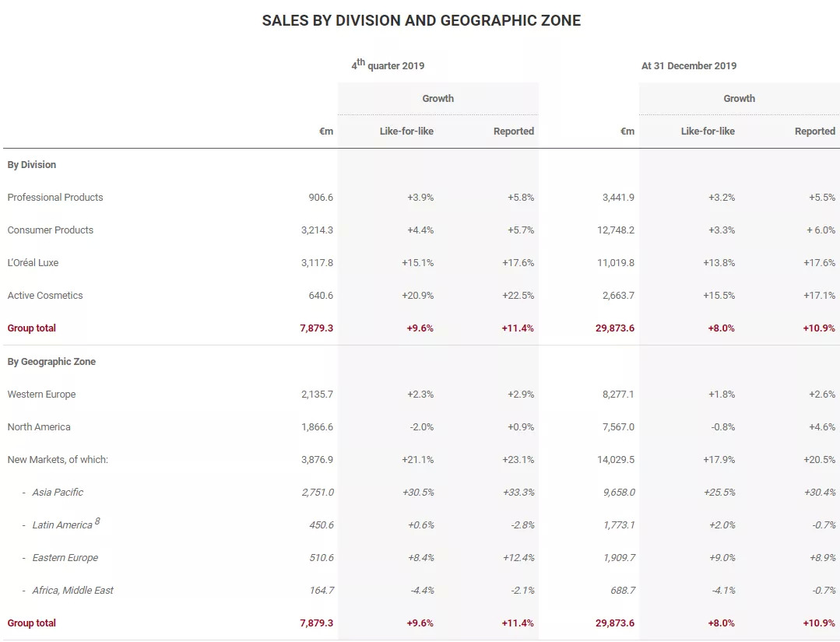Select the Eastern Europe sub-row label
840x642 pixels.
(65, 558)
